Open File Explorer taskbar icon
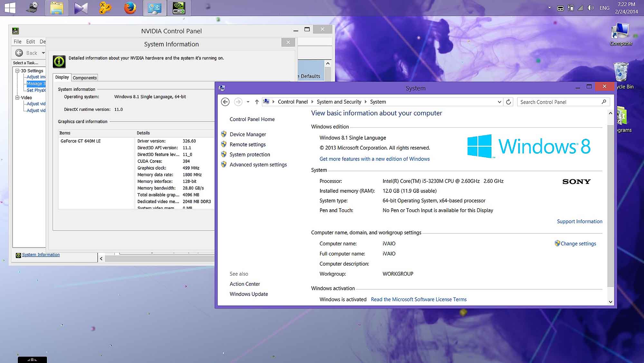The height and width of the screenshot is (363, 644). click(57, 8)
